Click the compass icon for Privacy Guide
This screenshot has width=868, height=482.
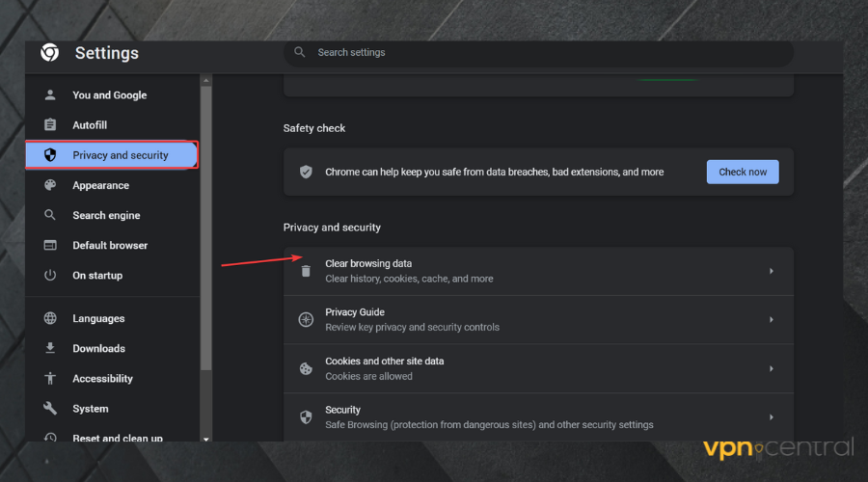coord(306,319)
